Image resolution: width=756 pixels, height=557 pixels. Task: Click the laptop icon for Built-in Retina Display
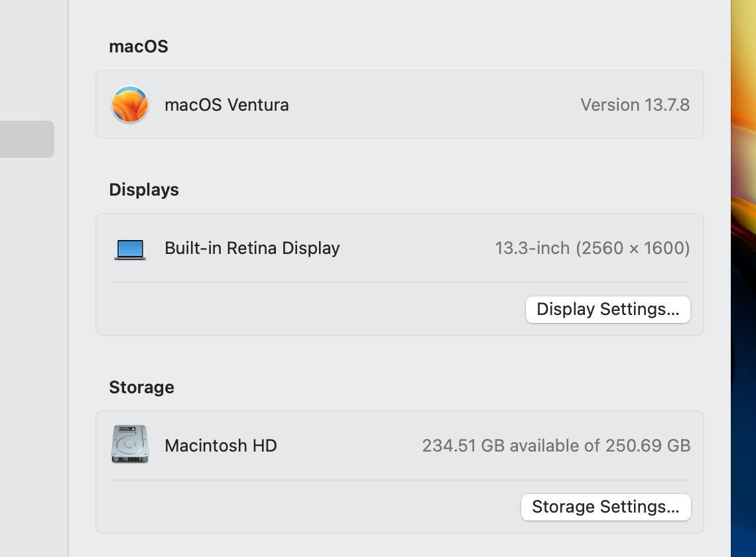pos(130,249)
